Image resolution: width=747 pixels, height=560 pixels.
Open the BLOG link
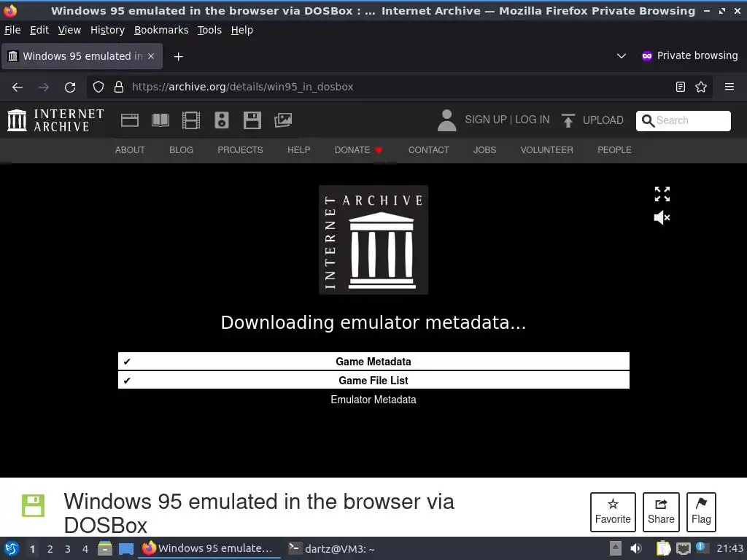[x=181, y=150]
